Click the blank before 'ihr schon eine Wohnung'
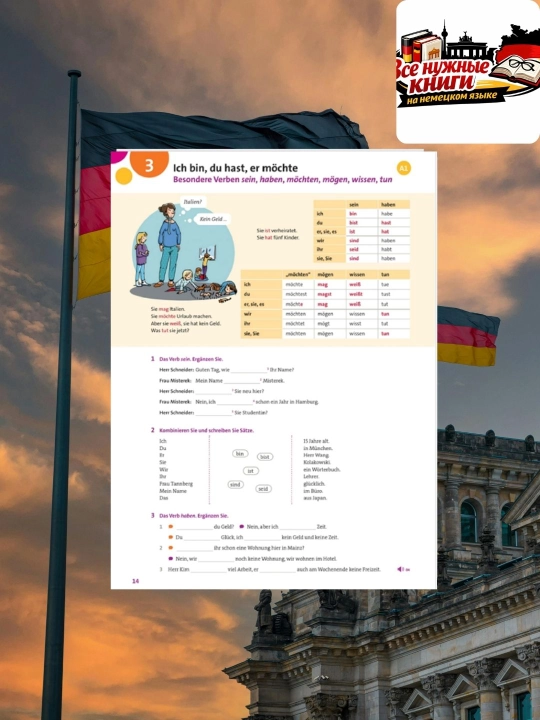Viewport: 540px width, 720px height. (x=194, y=549)
